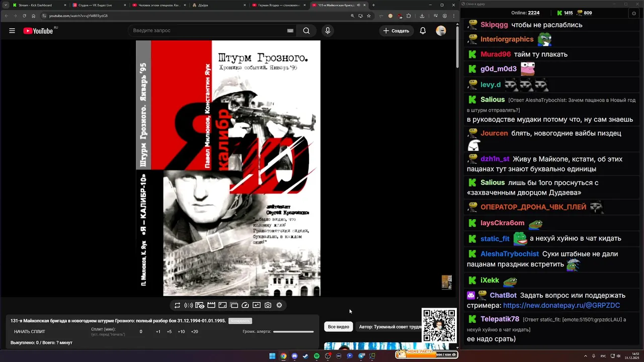Click dzh1n_st username in chat
Viewport: 644px width, 362px height.
[495, 159]
